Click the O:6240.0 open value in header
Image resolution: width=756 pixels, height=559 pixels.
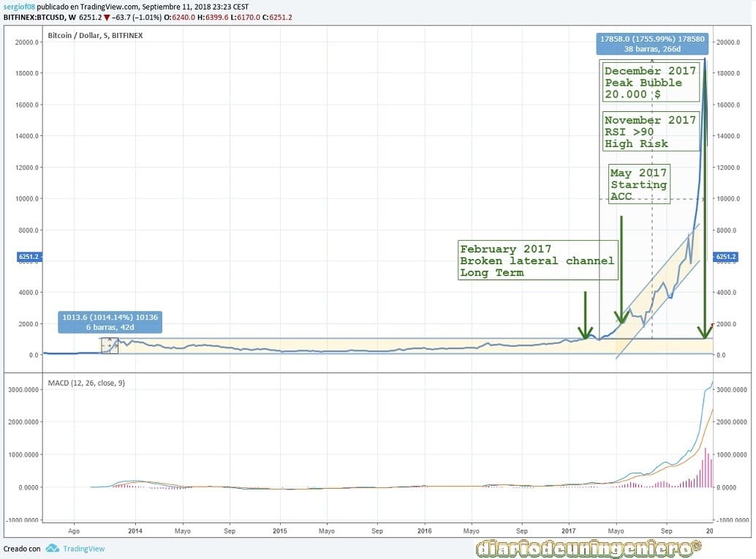click(179, 18)
